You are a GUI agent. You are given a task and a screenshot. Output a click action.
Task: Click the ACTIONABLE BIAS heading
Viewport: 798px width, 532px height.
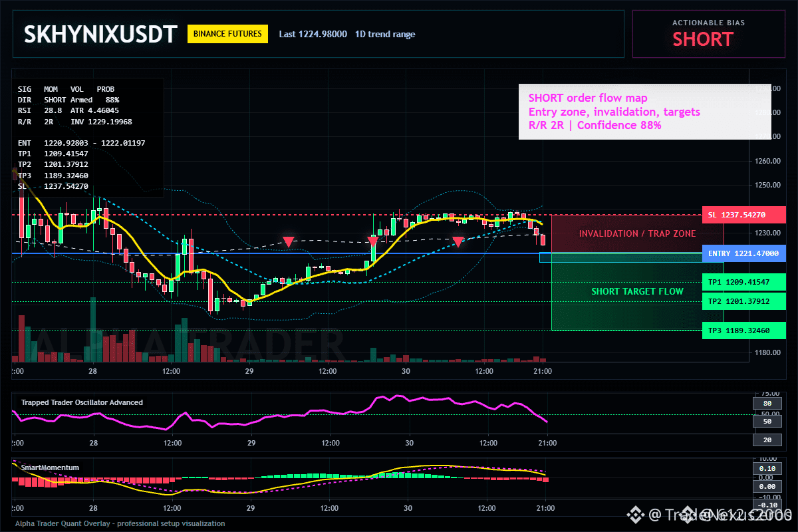pyautogui.click(x=708, y=23)
